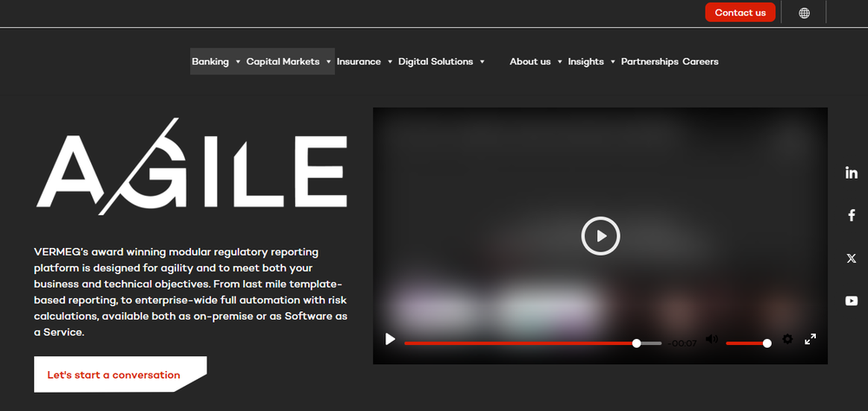Expand the Insurance dropdown arrow
The width and height of the screenshot is (868, 411).
(390, 62)
